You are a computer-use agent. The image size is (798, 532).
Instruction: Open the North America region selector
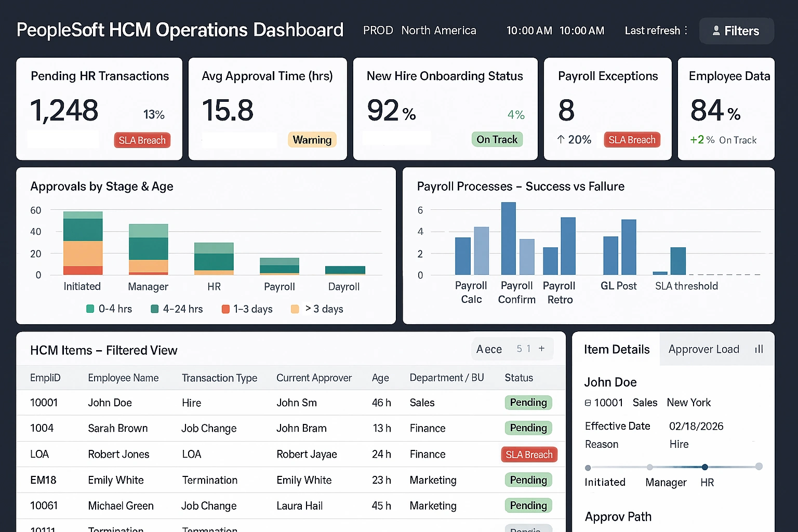(438, 31)
